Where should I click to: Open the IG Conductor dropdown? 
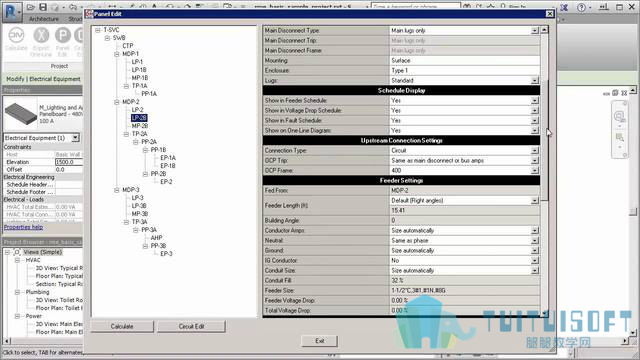[535, 260]
